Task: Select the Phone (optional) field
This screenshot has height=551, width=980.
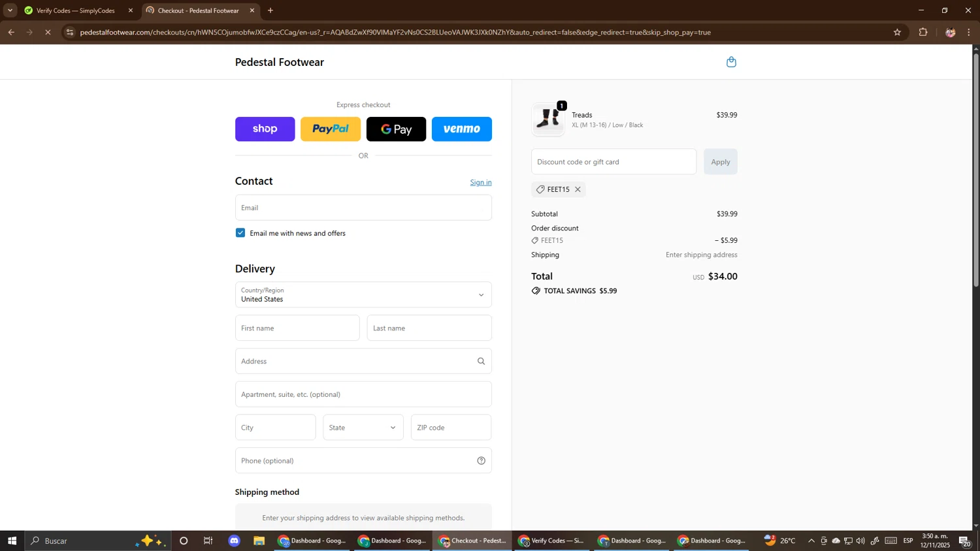Action: (x=363, y=460)
